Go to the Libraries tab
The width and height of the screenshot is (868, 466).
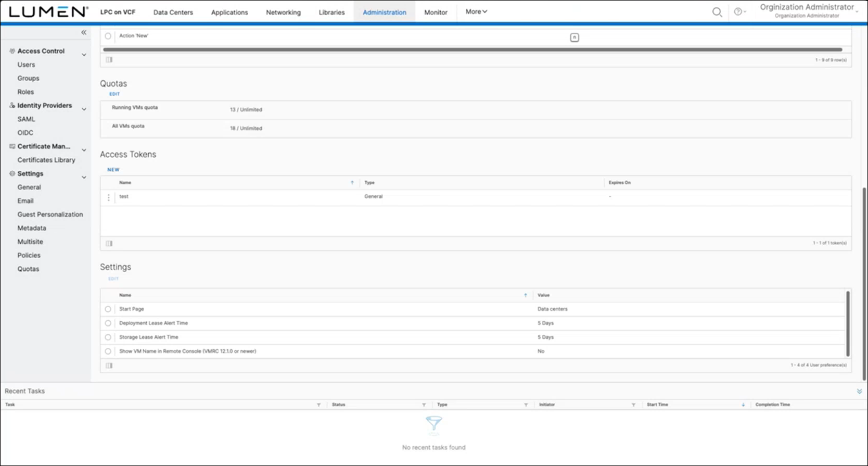pyautogui.click(x=331, y=12)
